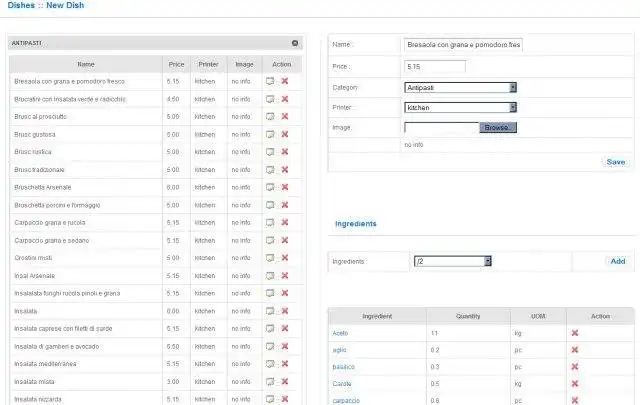Screen dimensions: 640x405
Task: Delete Insalata di gamberi e avocado
Action: click(285, 346)
